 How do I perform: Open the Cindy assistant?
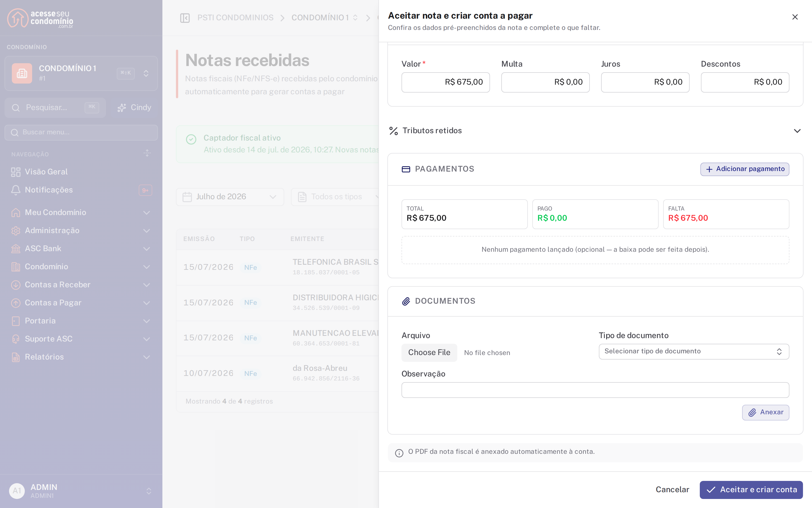(x=134, y=108)
